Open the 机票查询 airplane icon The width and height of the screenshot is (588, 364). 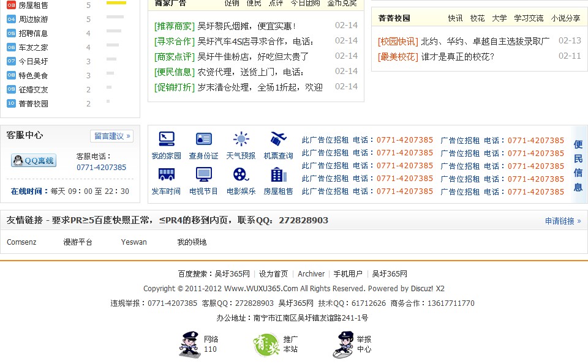pos(278,139)
